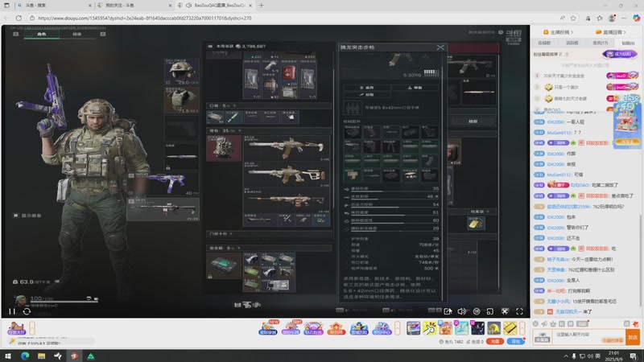644x362 pixels.
Task: Open the 主播投稿 link
Action: point(559,32)
